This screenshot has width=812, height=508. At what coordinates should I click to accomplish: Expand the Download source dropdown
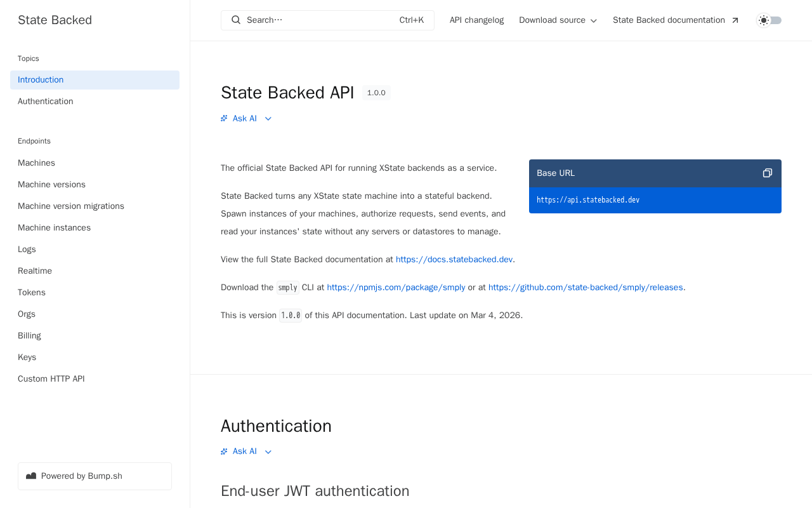point(558,20)
